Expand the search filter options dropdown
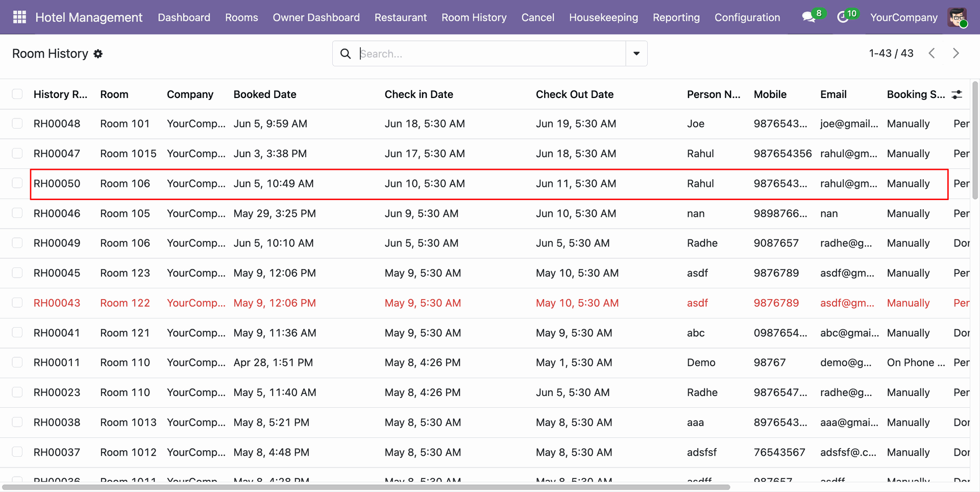Image resolution: width=980 pixels, height=492 pixels. point(636,54)
